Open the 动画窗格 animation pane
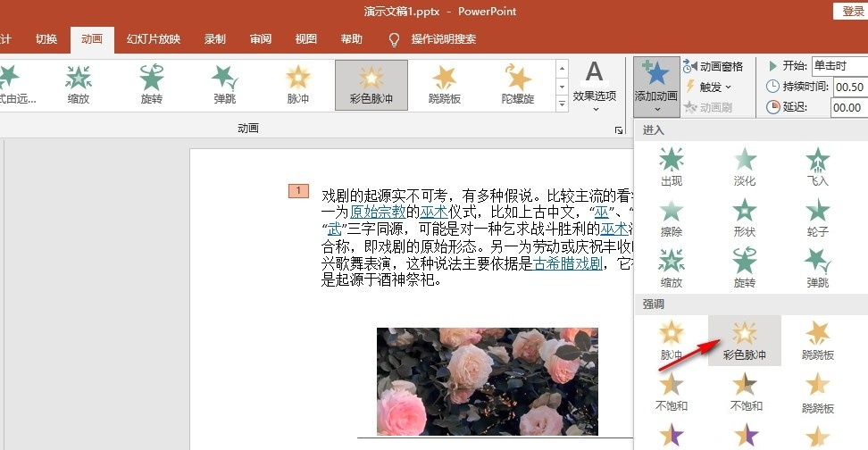The image size is (868, 450). point(713,66)
